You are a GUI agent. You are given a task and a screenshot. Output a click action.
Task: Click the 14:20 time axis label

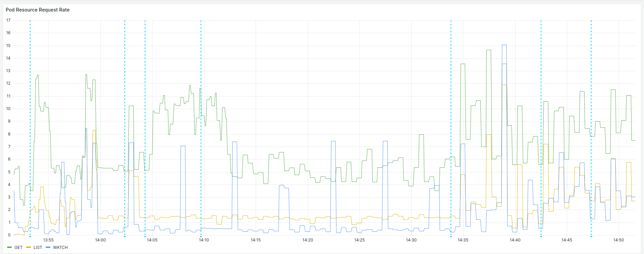click(x=307, y=240)
